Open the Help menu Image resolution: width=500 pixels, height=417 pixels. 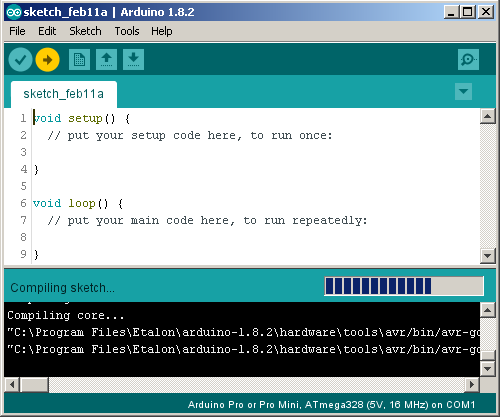pos(162,31)
